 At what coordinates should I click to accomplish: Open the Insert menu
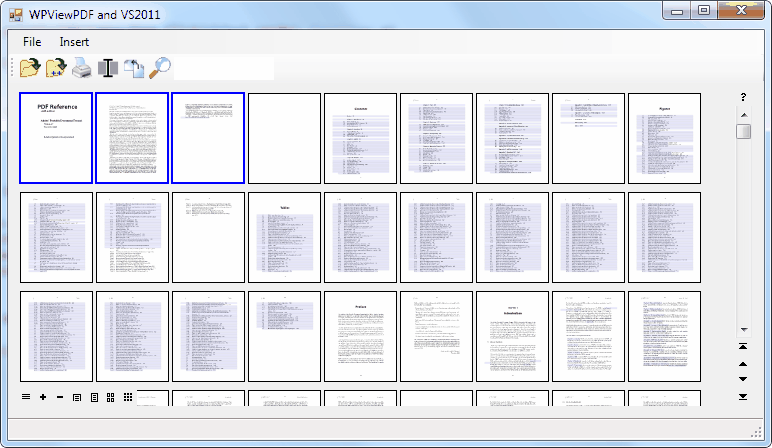74,42
